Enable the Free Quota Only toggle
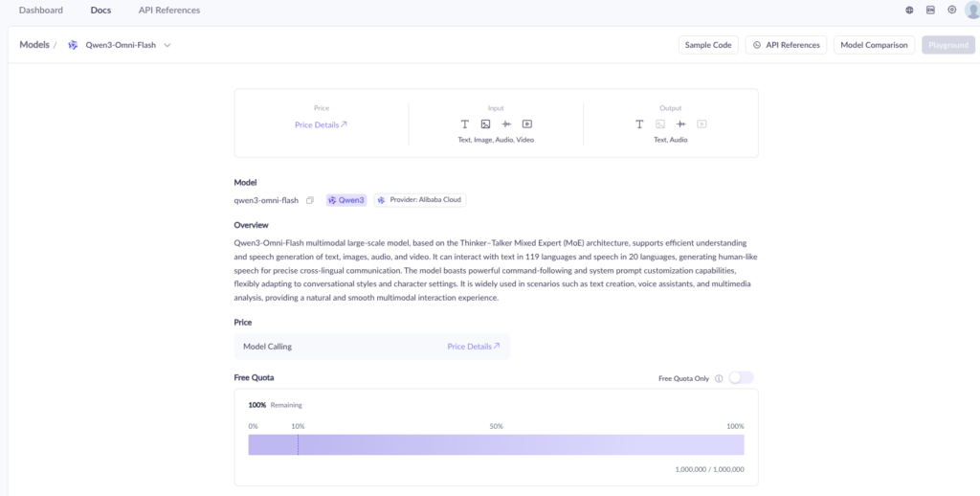The width and height of the screenshot is (980, 496). (741, 378)
